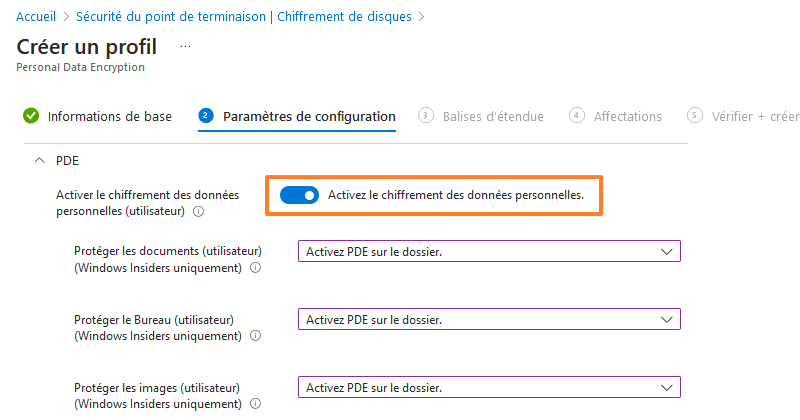The width and height of the screenshot is (800, 420).
Task: Click the step 3 number circle
Action: 426,116
